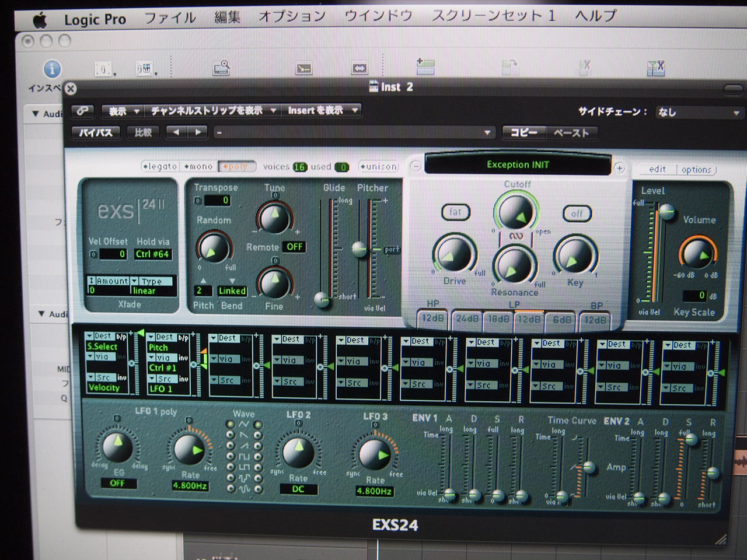This screenshot has height=560, width=747.
Task: Click the options button
Action: click(696, 170)
